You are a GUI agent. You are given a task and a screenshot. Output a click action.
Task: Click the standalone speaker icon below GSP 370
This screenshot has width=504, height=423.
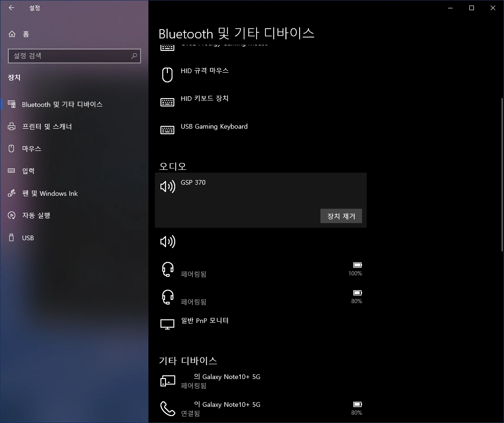click(167, 241)
